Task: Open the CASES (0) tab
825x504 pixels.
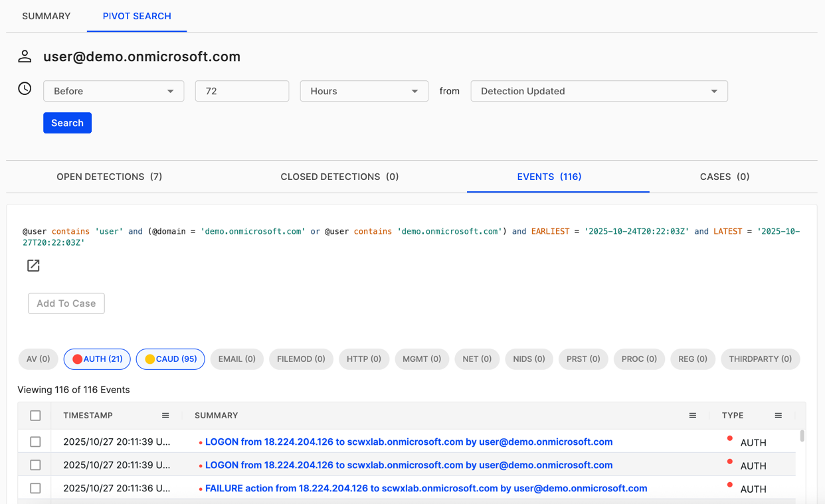Action: [725, 177]
